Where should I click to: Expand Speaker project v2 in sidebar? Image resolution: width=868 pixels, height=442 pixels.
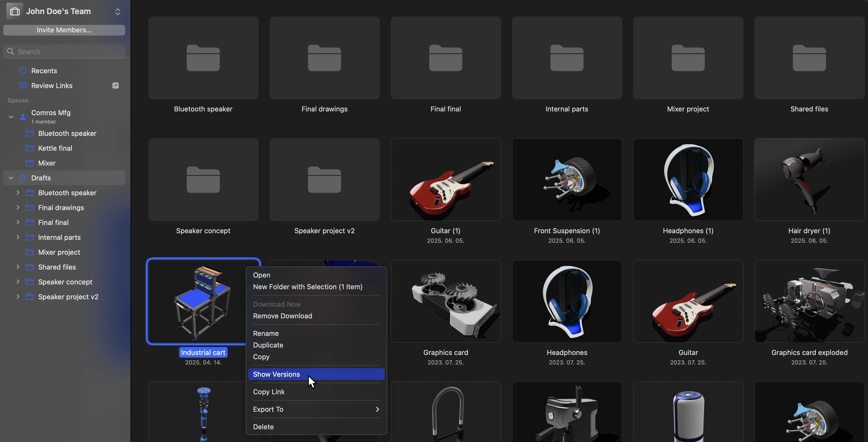[x=18, y=296]
